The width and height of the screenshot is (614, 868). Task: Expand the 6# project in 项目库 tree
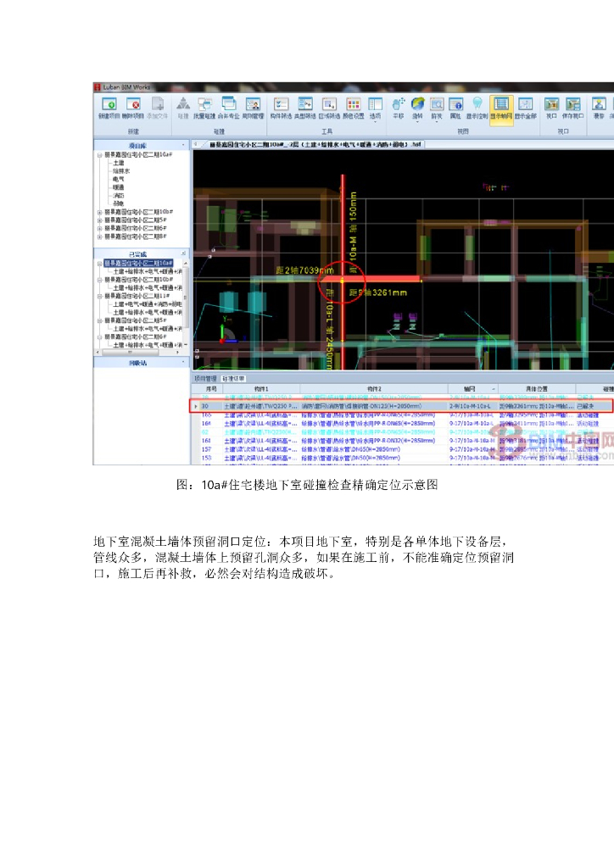100,228
